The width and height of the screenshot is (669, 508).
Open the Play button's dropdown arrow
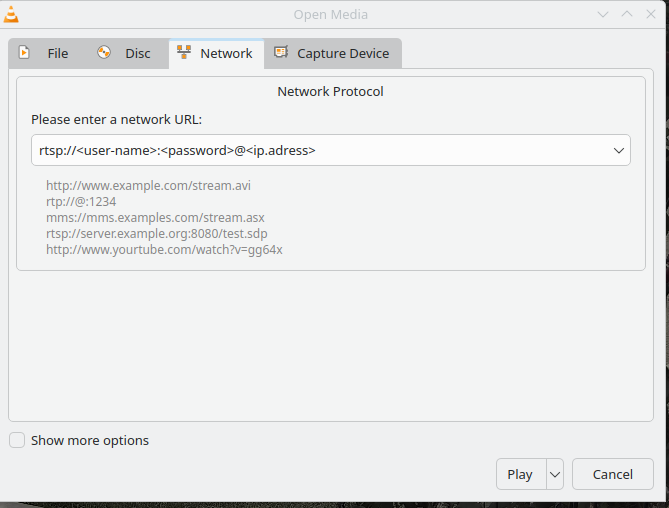[555, 474]
